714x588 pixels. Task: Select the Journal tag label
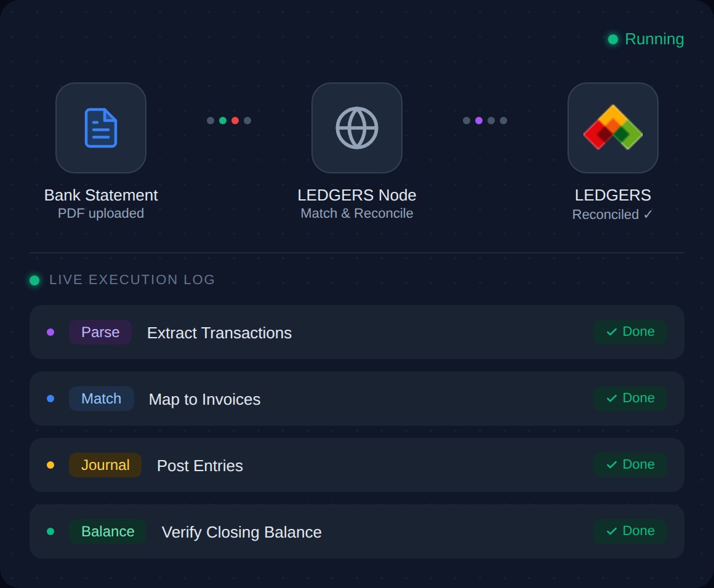tap(105, 465)
